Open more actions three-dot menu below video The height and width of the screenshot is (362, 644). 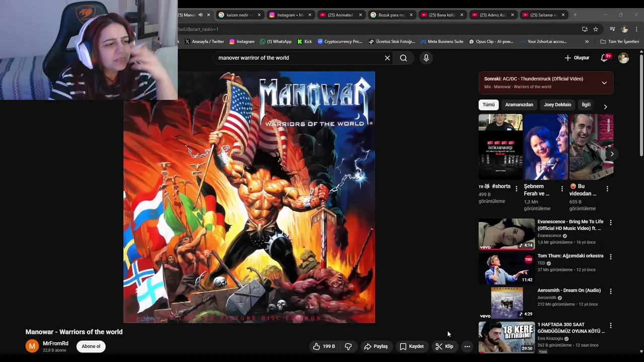[x=467, y=346]
